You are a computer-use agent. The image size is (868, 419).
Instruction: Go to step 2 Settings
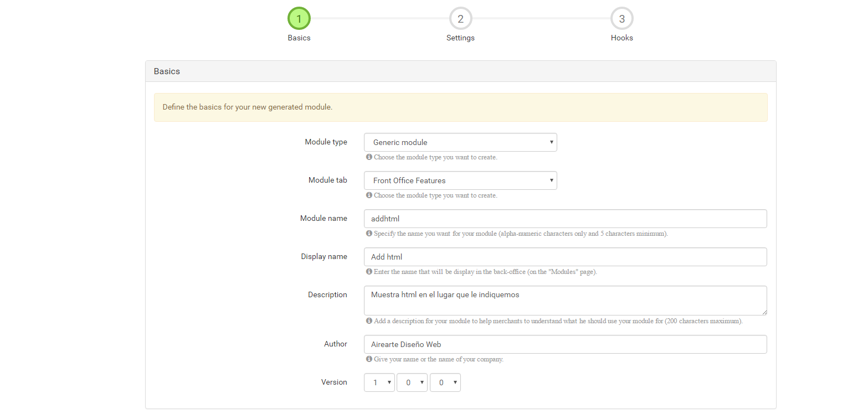(460, 19)
